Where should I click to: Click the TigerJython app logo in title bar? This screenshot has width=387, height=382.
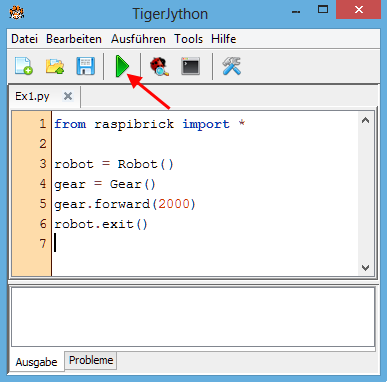pyautogui.click(x=17, y=13)
